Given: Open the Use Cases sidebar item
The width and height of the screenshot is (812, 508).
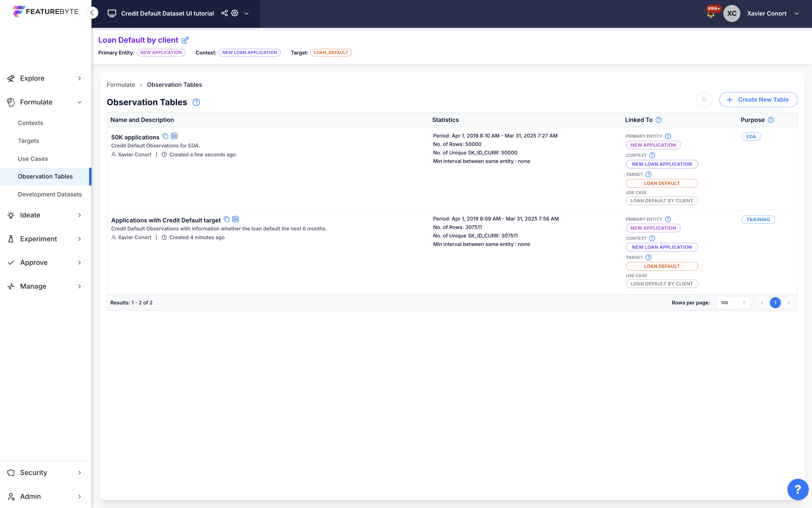Looking at the screenshot, I should [x=33, y=158].
